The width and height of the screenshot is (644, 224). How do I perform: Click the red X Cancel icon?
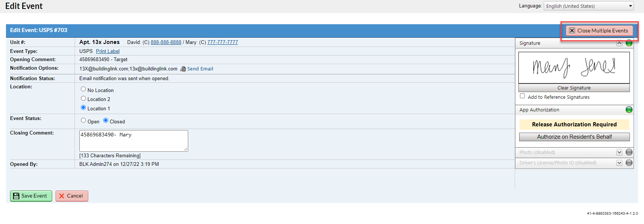(61, 196)
